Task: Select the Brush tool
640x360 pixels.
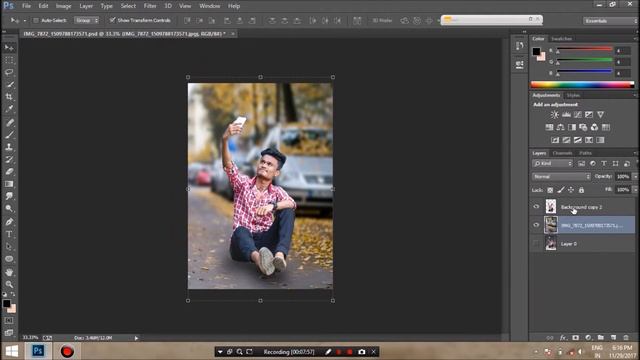Action: click(x=9, y=135)
